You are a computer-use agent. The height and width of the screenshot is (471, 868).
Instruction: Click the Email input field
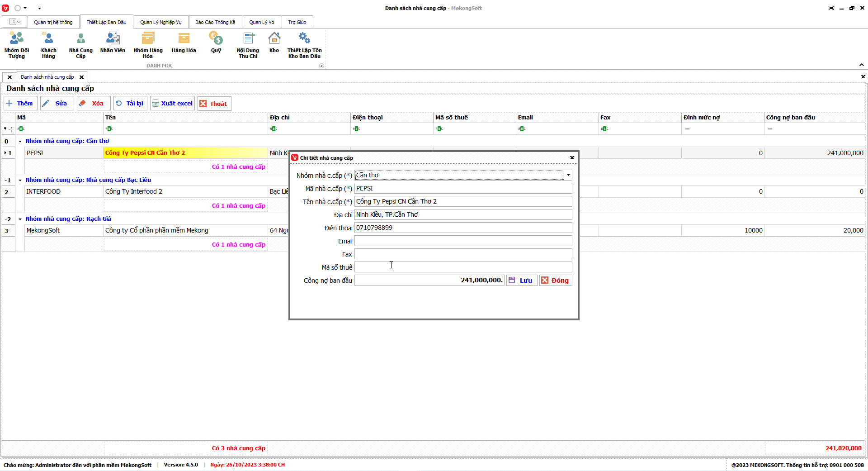[x=463, y=241]
